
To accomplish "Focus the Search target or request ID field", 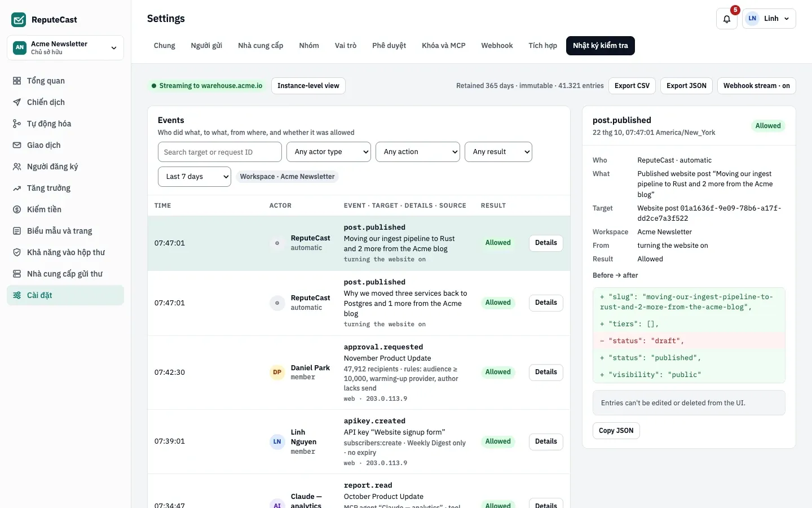I will coord(220,152).
